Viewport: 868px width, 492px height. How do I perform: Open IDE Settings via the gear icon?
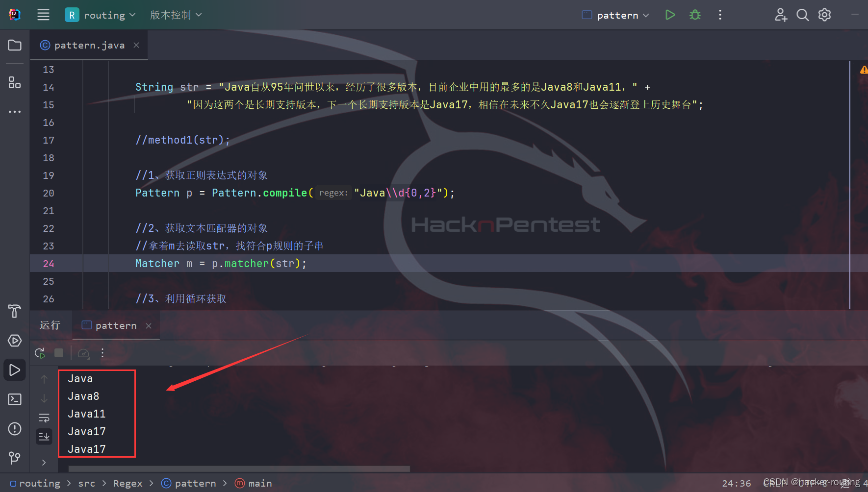pos(824,15)
